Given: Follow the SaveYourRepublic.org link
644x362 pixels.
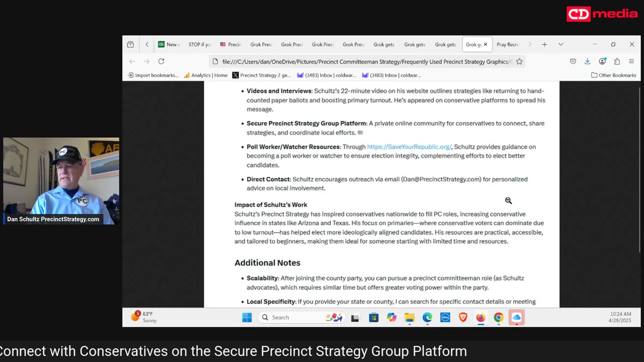Looking at the screenshot, I should click(x=409, y=147).
